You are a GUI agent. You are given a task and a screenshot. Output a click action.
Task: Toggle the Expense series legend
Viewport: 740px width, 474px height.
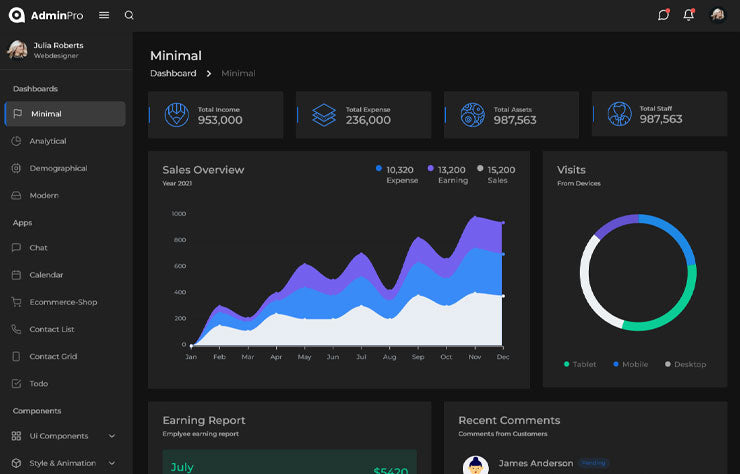(x=400, y=175)
